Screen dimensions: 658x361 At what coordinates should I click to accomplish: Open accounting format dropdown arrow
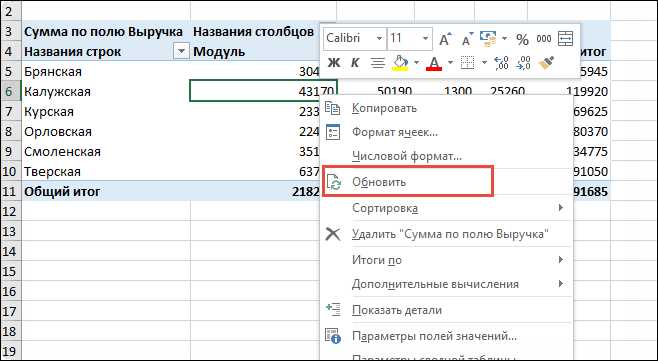(x=504, y=39)
